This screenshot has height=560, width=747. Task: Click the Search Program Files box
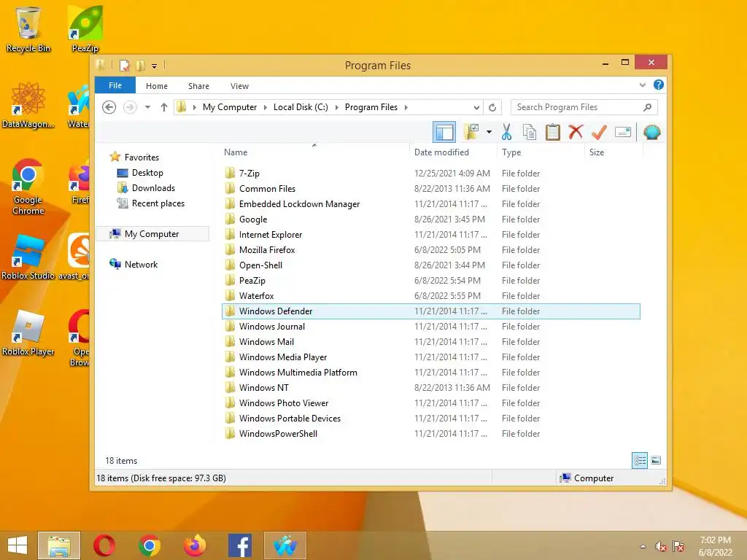(x=584, y=107)
